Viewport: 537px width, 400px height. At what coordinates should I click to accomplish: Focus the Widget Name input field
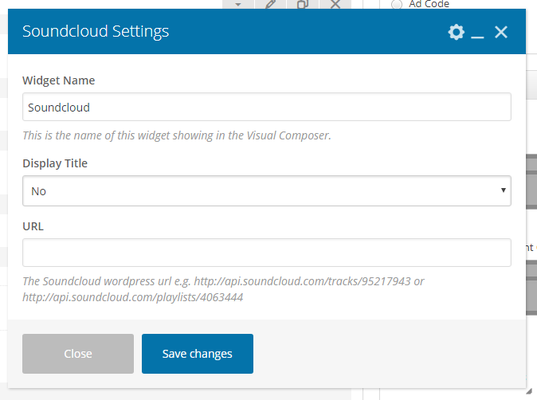coord(267,107)
